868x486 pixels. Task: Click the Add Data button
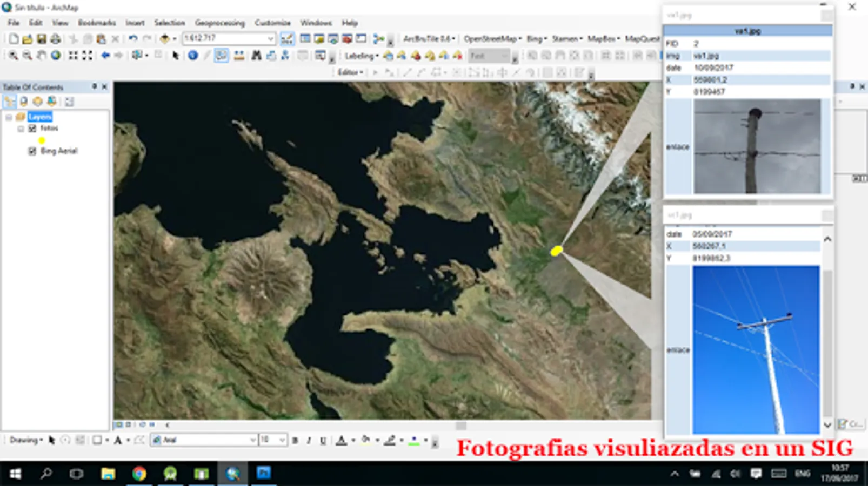[165, 39]
